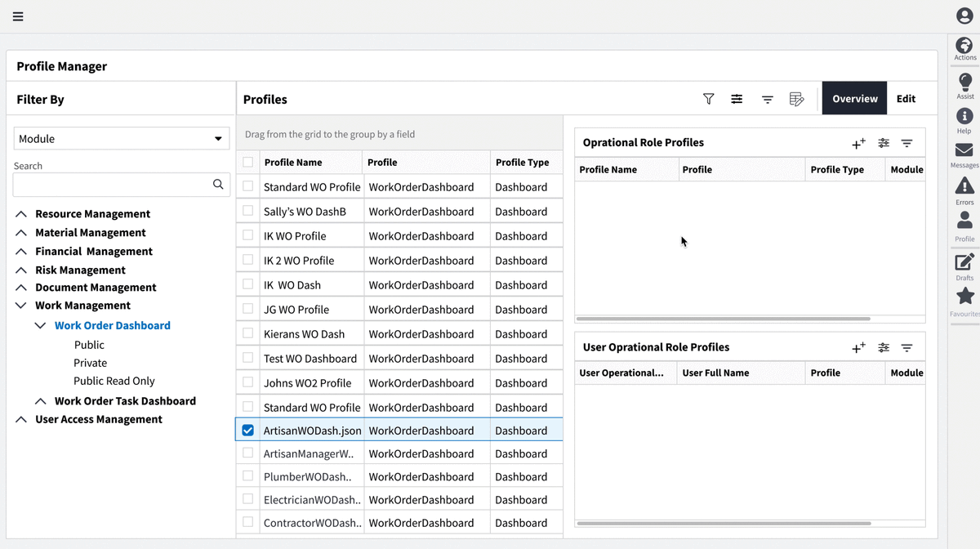Image resolution: width=980 pixels, height=549 pixels.
Task: Open the Module filter dropdown
Action: pos(121,139)
